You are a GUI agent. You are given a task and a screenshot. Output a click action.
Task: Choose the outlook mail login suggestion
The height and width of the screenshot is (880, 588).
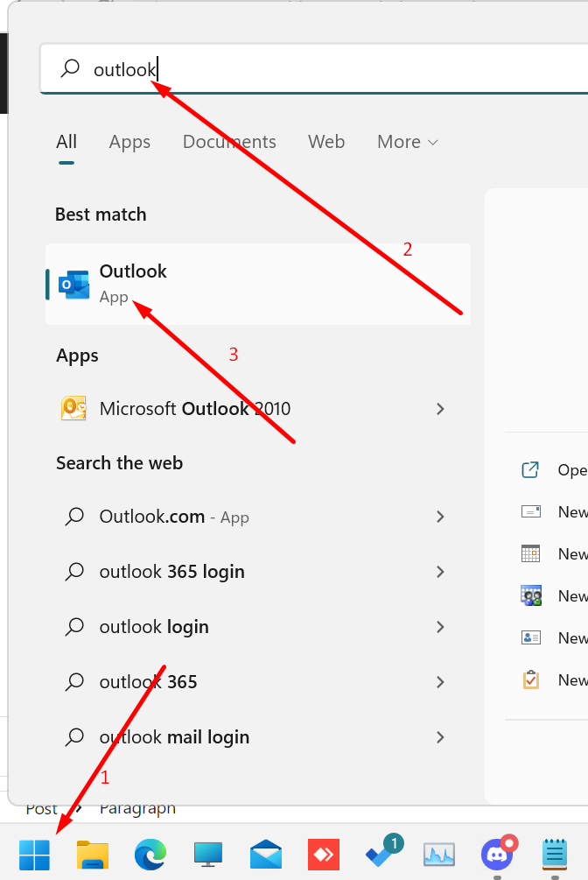click(x=258, y=737)
